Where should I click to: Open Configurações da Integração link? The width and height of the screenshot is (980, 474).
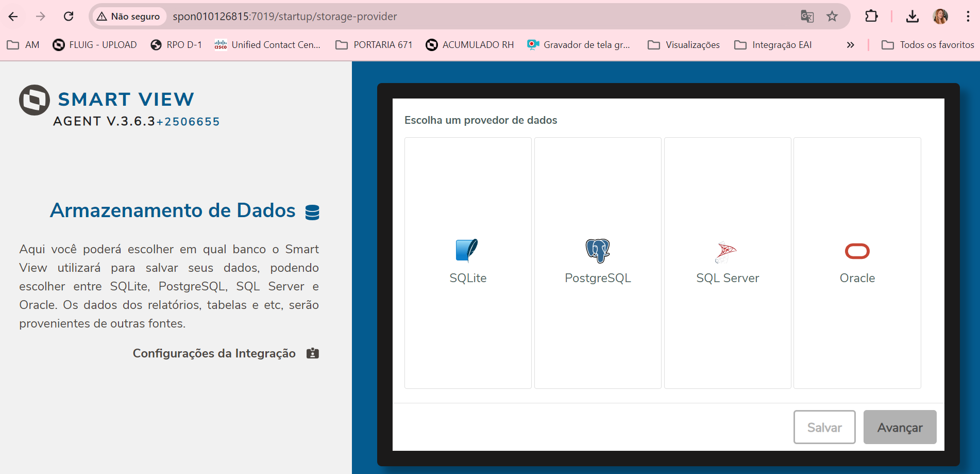click(x=214, y=353)
